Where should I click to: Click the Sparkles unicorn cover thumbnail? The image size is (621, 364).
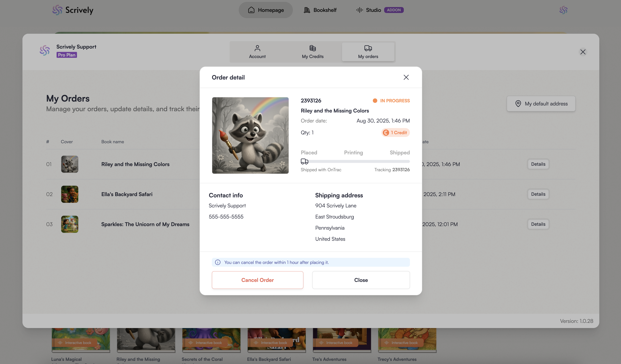point(70,224)
